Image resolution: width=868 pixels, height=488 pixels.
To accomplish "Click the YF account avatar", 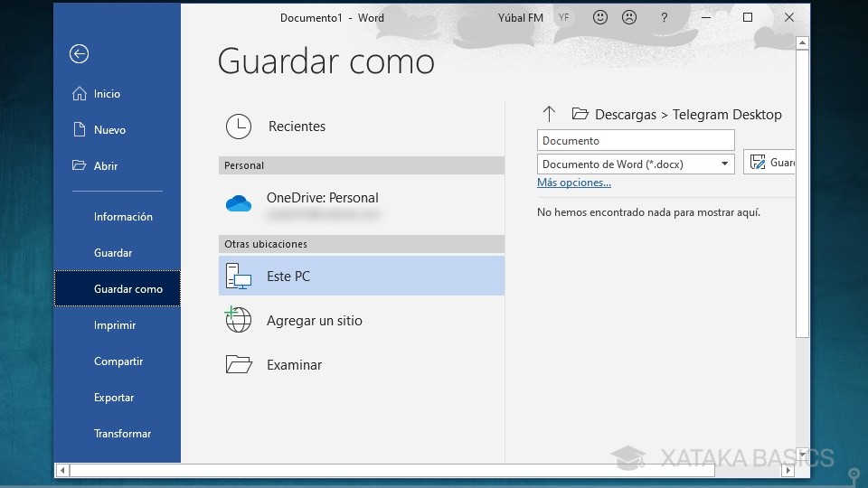I will click(563, 18).
